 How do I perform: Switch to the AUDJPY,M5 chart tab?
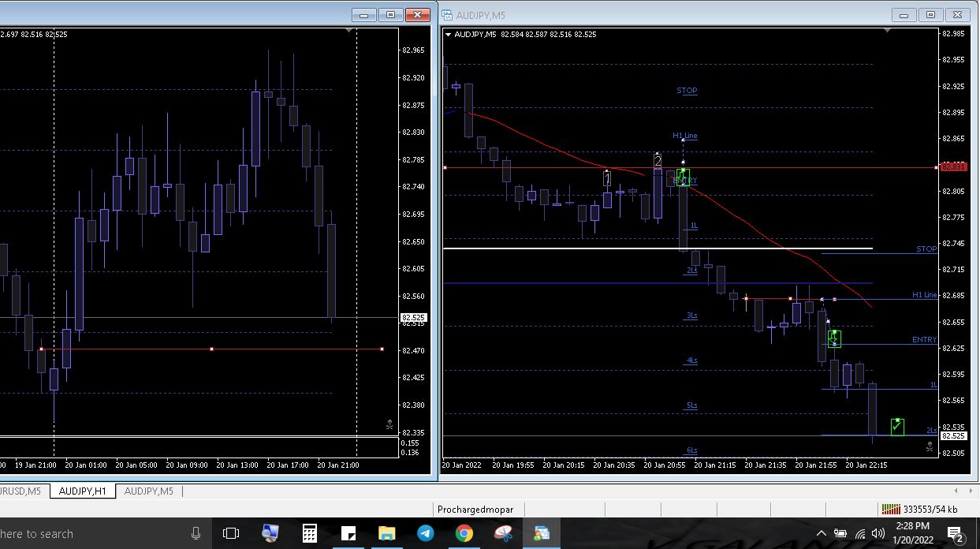148,491
